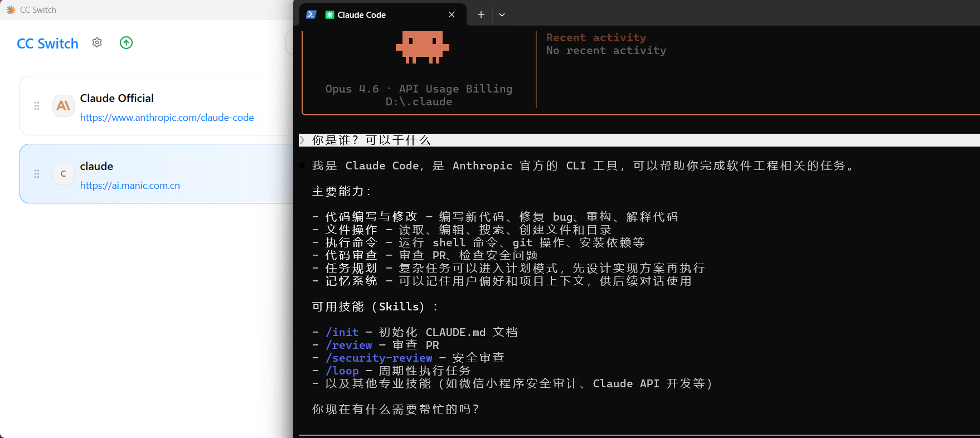Click the /security-review skill command
Screen dimensions: 980x438
coord(379,358)
